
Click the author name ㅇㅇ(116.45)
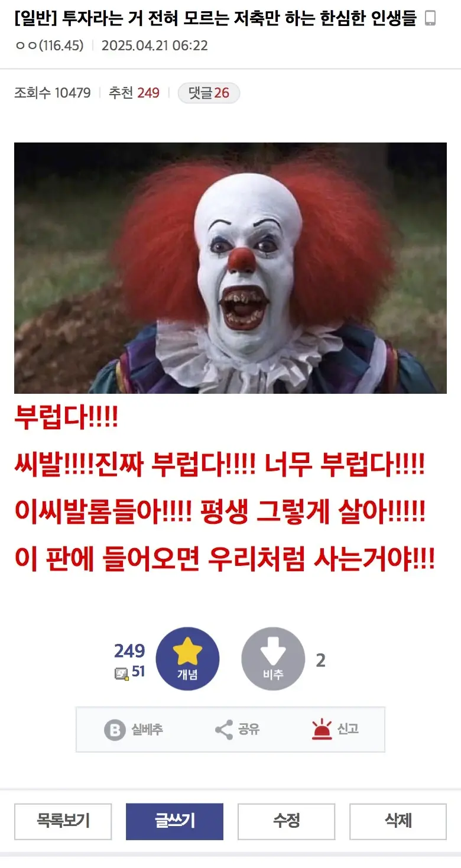[x=49, y=46]
